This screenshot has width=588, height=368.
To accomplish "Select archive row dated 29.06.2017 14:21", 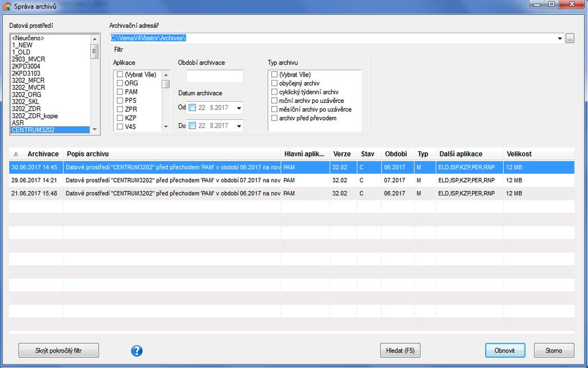I will point(292,181).
